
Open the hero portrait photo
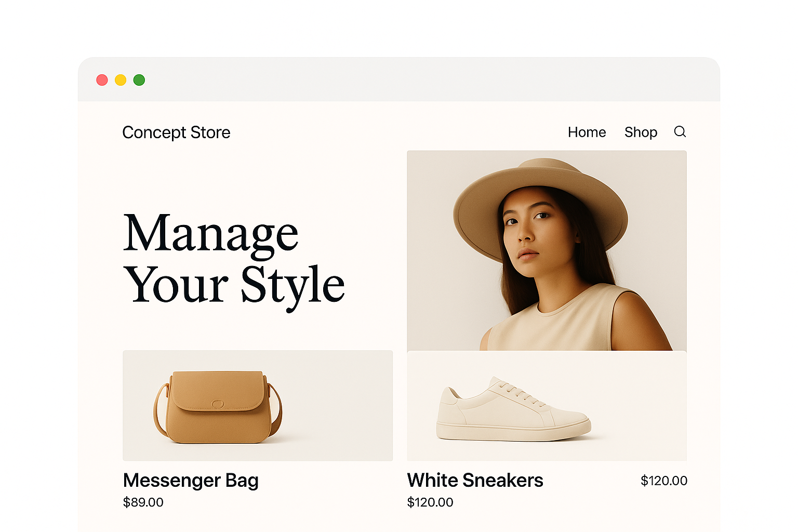click(x=547, y=250)
